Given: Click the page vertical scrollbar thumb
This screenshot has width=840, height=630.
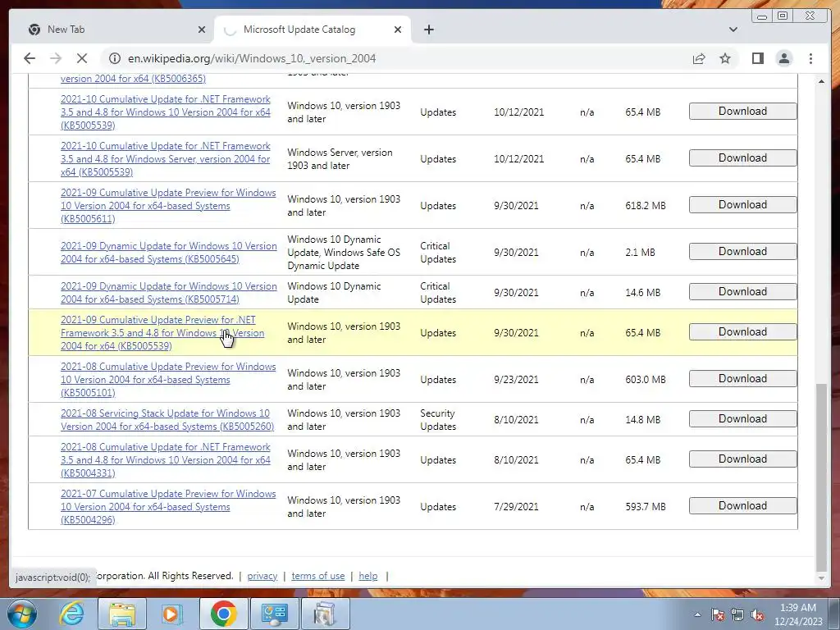Looking at the screenshot, I should 821,478.
